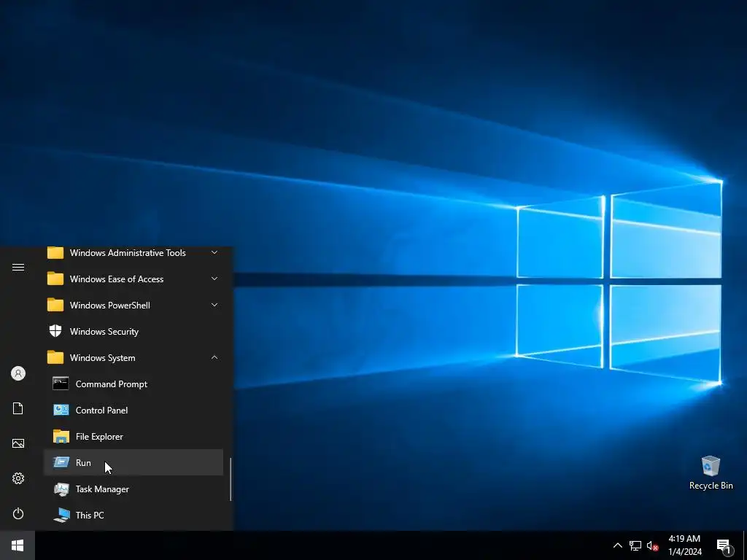Click the network icon in system tray

(635, 545)
